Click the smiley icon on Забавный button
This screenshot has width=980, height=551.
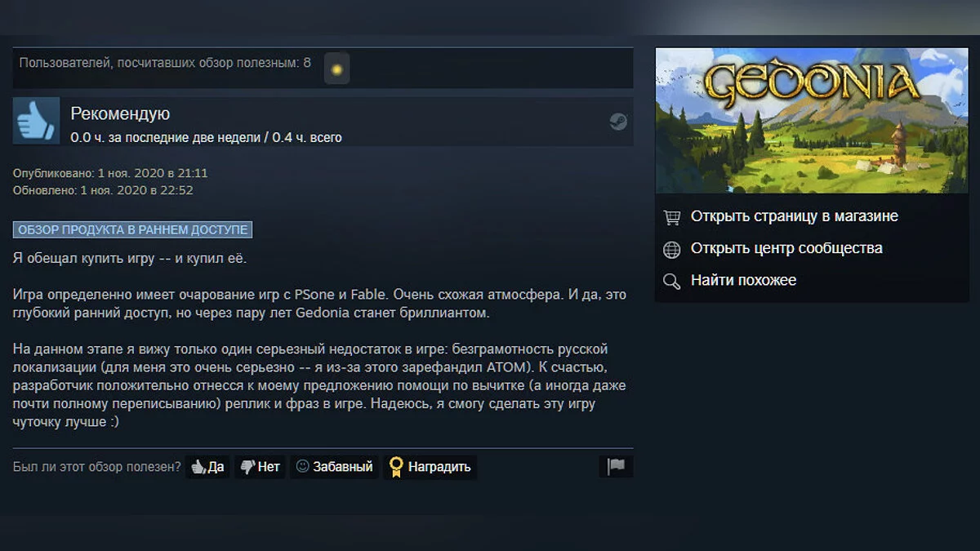[302, 467]
